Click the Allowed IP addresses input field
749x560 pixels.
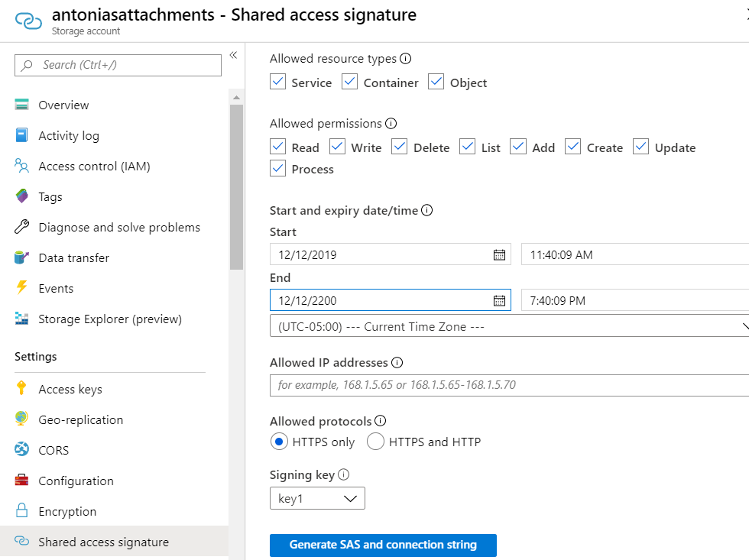tap(509, 385)
